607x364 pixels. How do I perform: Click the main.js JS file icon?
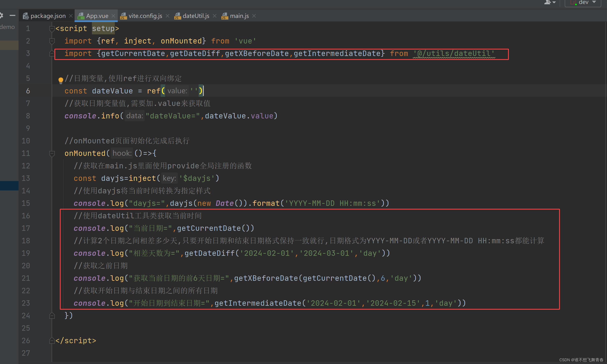[x=225, y=16]
